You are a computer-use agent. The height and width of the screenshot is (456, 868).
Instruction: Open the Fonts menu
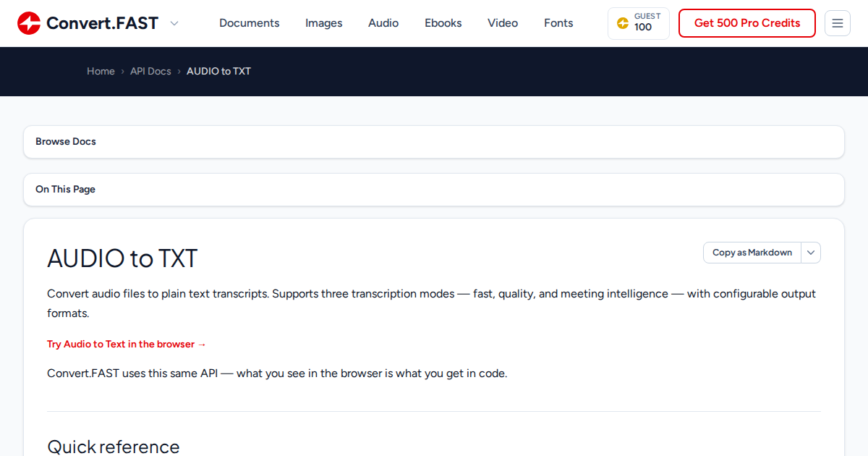pyautogui.click(x=558, y=23)
